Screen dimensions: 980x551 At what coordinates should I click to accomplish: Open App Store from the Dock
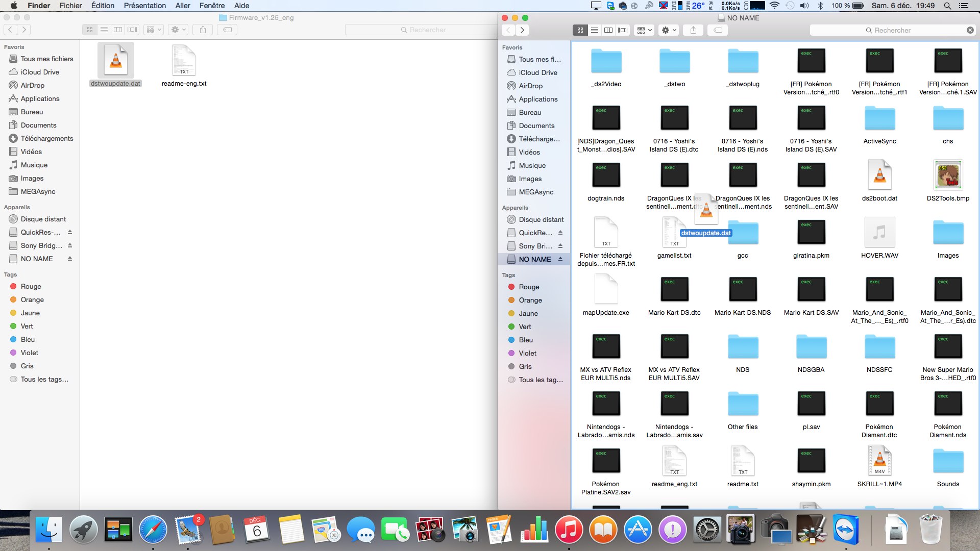638,530
